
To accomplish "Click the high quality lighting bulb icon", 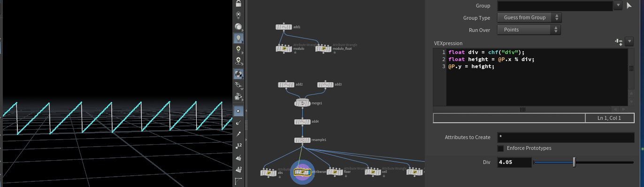I will click(x=238, y=61).
